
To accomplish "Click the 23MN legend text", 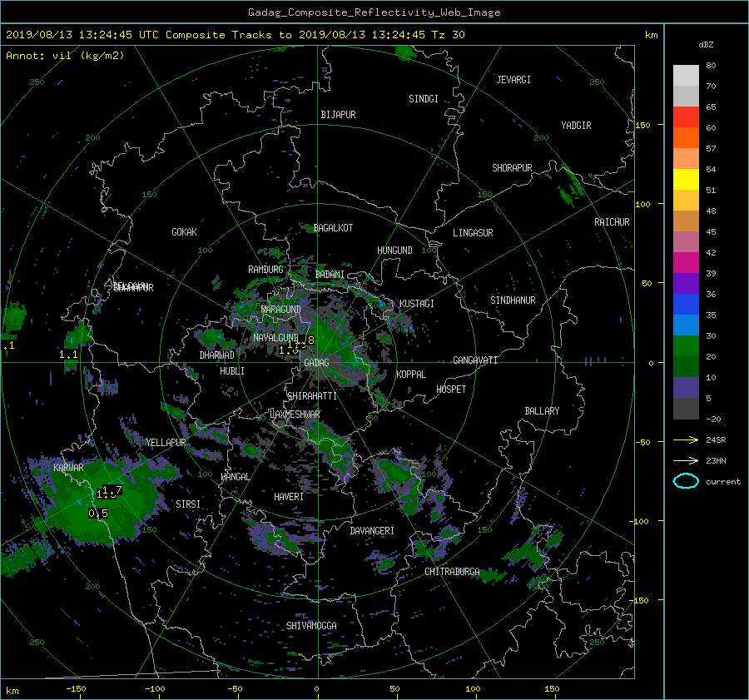I will coord(716,461).
